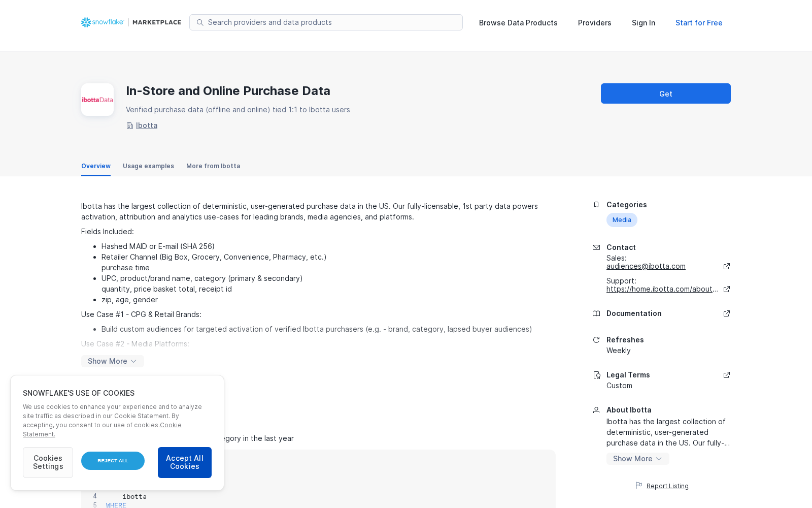Image resolution: width=812 pixels, height=508 pixels.
Task: Open the Legal Terms external link icon
Action: (727, 375)
